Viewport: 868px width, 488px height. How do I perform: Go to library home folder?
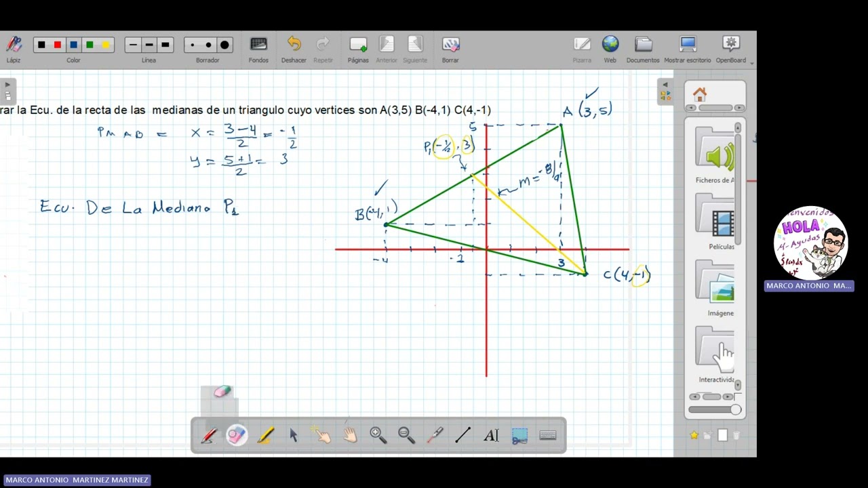point(700,94)
